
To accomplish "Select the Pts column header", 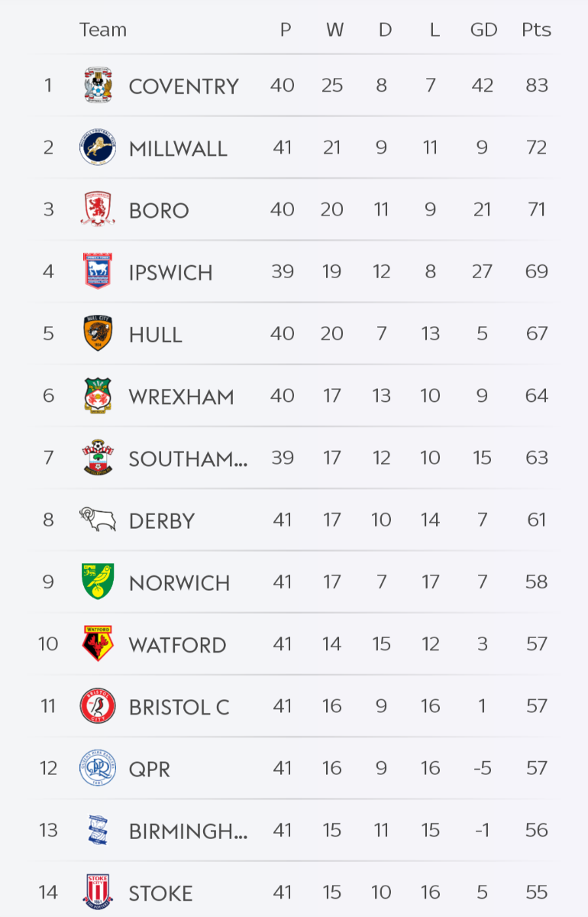I will pos(536,30).
